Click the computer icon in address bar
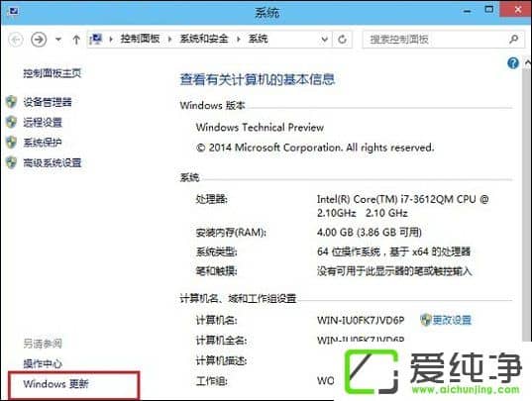532x401 pixels. (x=96, y=40)
